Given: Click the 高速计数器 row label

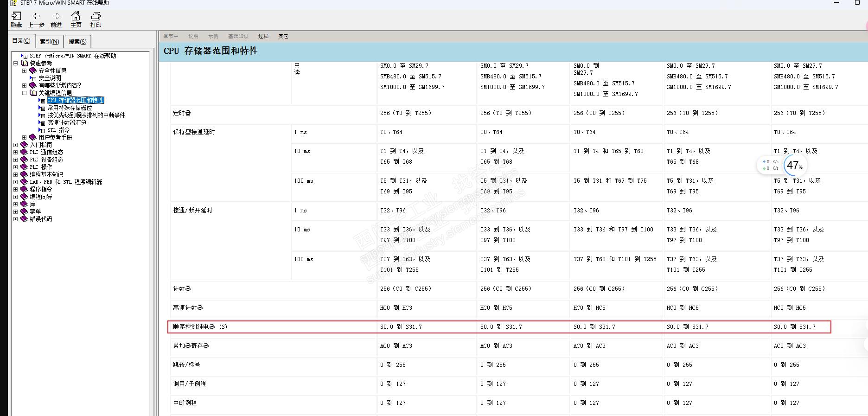Looking at the screenshot, I should coord(188,307).
